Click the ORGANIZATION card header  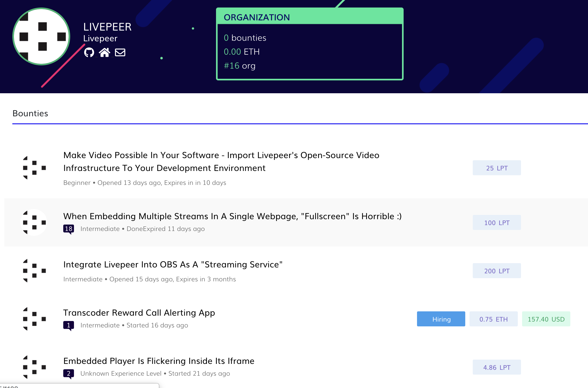point(257,17)
